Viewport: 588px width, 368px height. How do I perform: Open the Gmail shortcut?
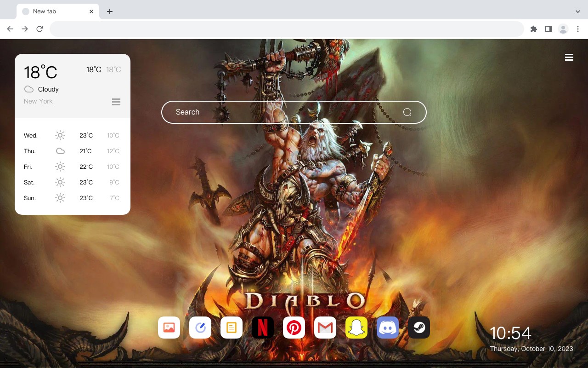pyautogui.click(x=325, y=328)
